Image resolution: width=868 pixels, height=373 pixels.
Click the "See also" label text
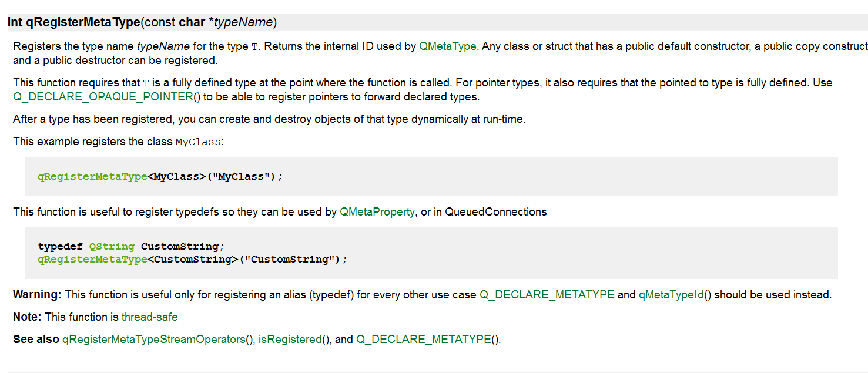click(x=36, y=340)
